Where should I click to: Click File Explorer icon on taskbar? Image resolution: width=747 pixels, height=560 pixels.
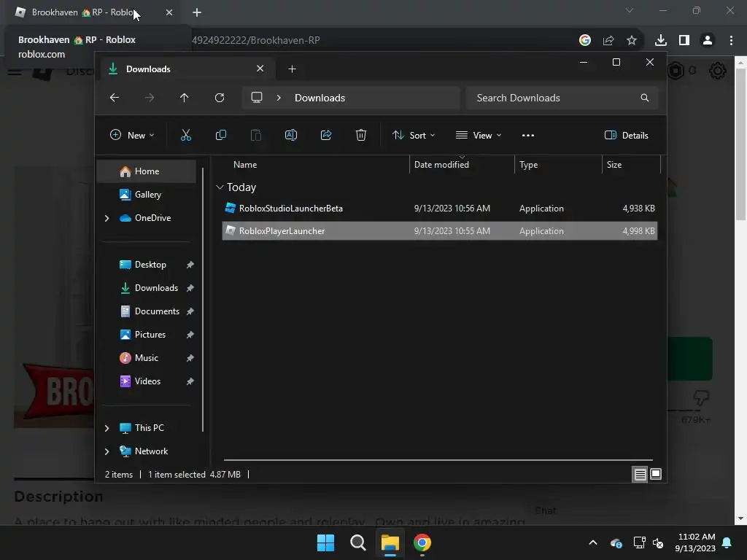pos(390,542)
